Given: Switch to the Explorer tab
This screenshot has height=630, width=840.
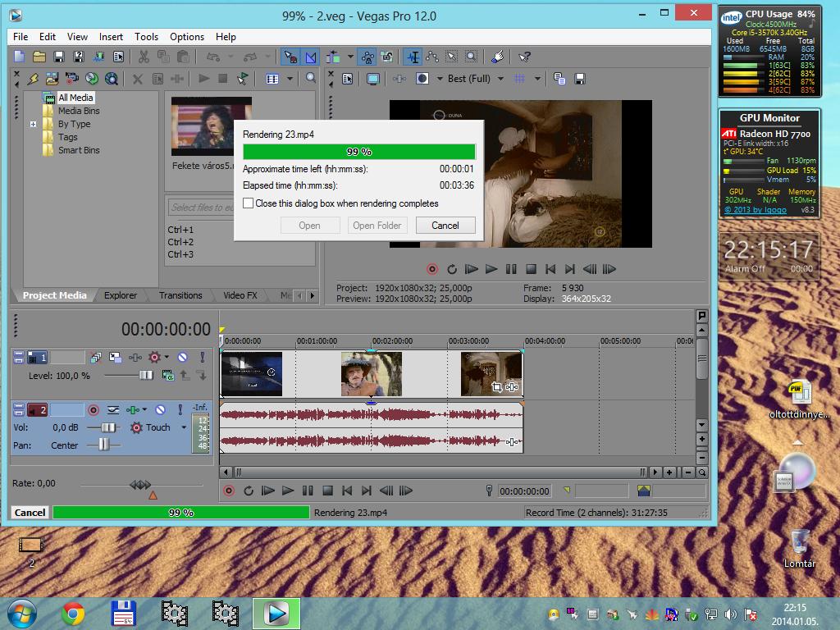Looking at the screenshot, I should tap(121, 295).
